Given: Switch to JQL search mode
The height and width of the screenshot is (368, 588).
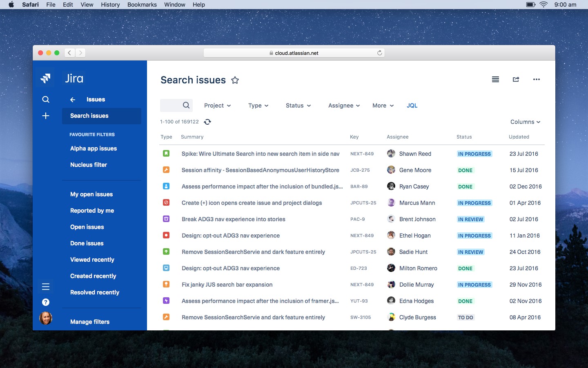Looking at the screenshot, I should click(x=412, y=105).
